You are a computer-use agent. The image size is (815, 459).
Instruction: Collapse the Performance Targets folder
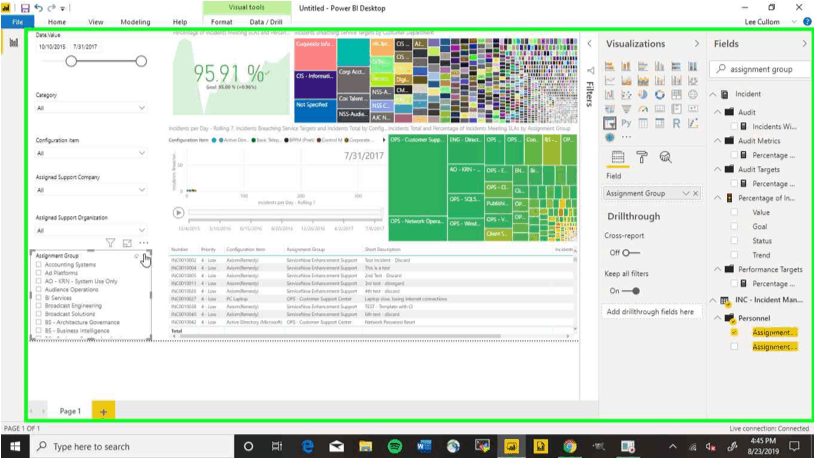(718, 269)
